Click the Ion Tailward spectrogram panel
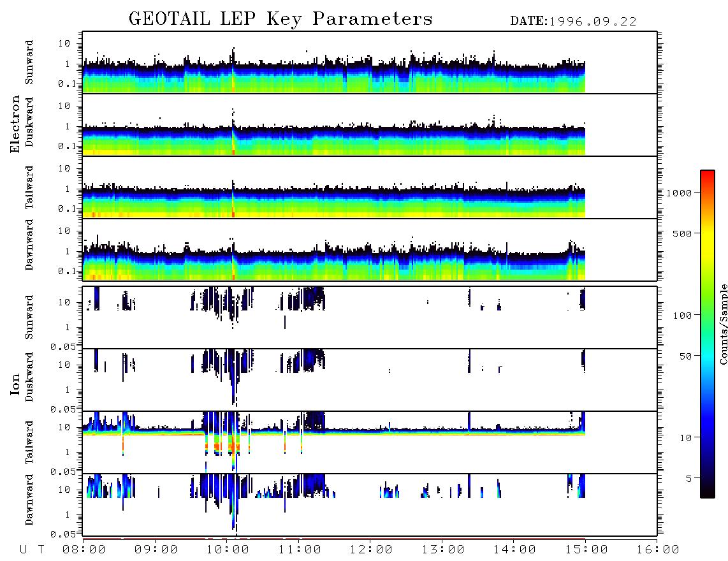The height and width of the screenshot is (561, 728). [x=370, y=442]
